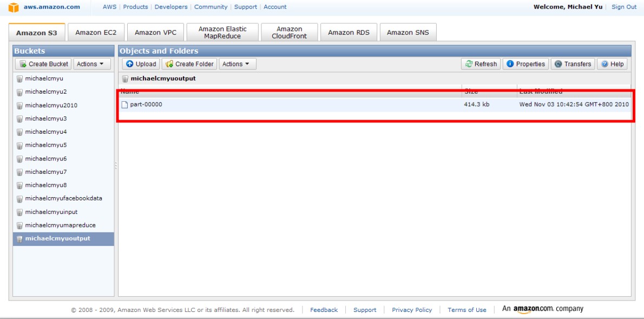Screen dimensions: 644x319
Task: Open the Properties panel
Action: (525, 64)
